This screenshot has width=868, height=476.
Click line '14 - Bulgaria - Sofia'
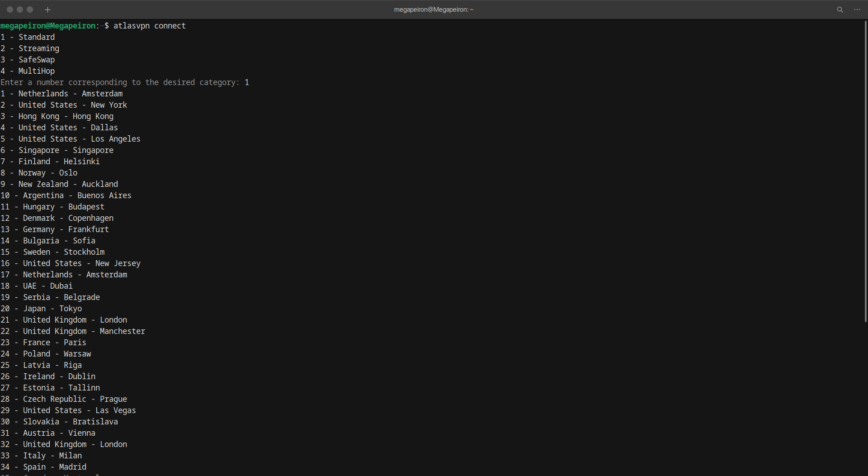point(48,241)
